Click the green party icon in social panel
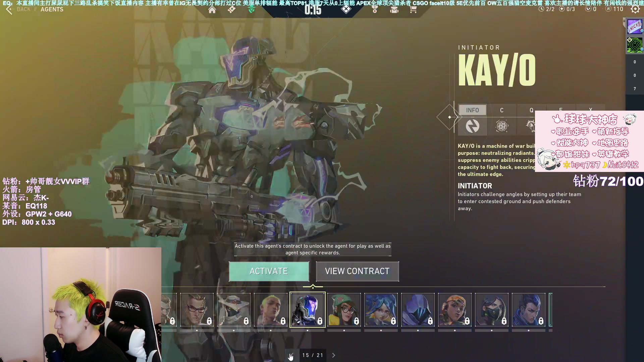644x362 pixels. pyautogui.click(x=634, y=45)
